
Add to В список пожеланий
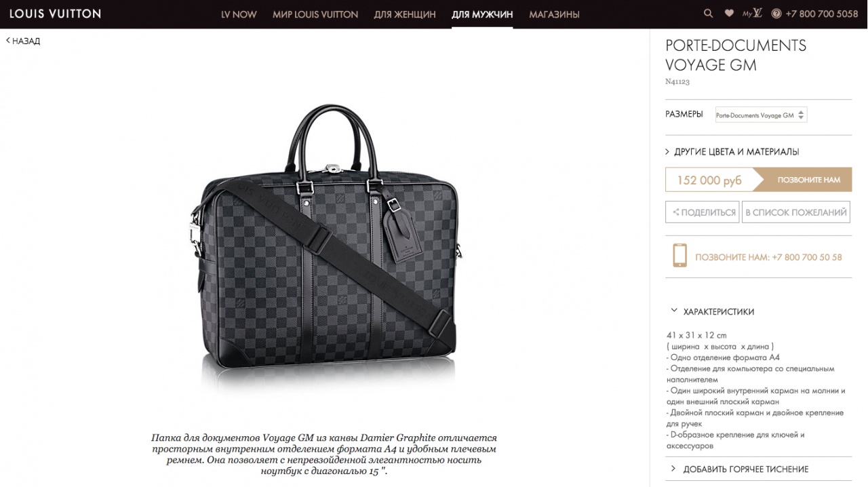click(796, 212)
